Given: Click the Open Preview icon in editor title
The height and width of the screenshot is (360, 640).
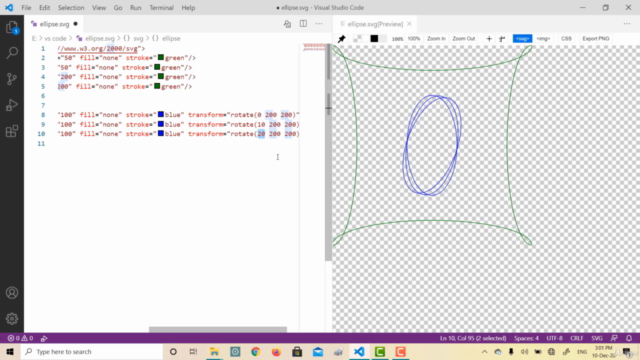Looking at the screenshot, I should (x=287, y=24).
